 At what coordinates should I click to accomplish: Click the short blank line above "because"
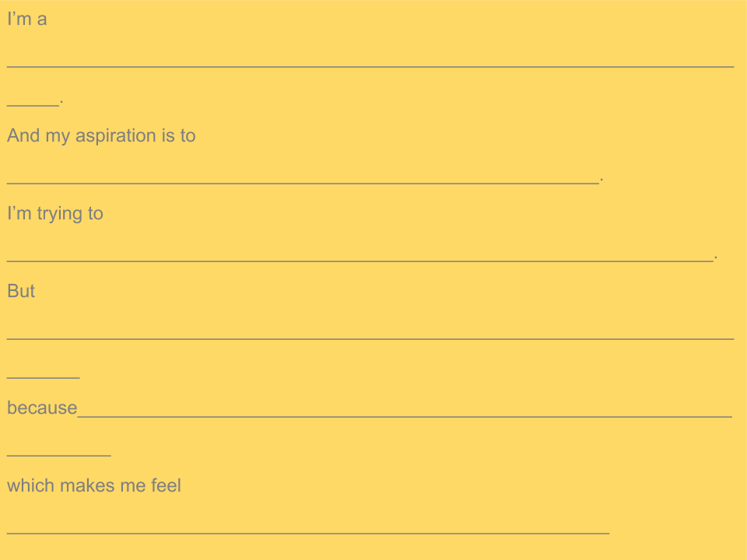coord(44,378)
